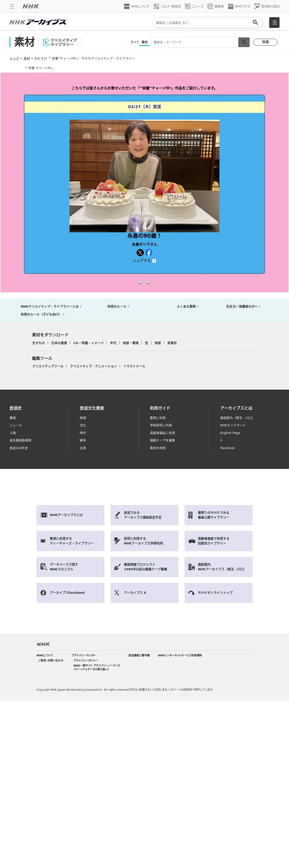
Task: Share on Facebook via blue icon
Action: [149, 252]
